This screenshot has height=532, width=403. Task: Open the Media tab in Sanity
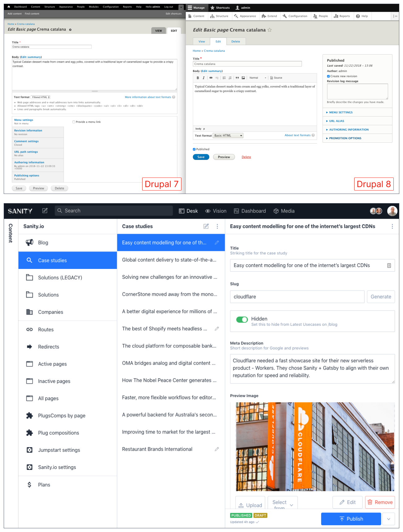tap(284, 211)
